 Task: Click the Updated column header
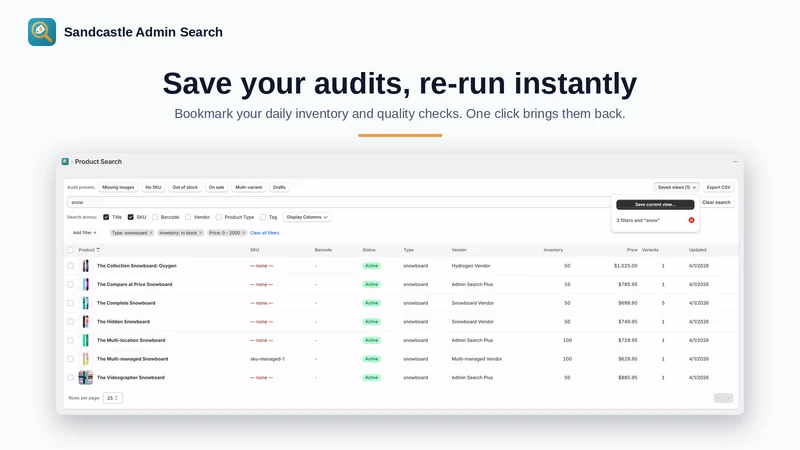[697, 250]
